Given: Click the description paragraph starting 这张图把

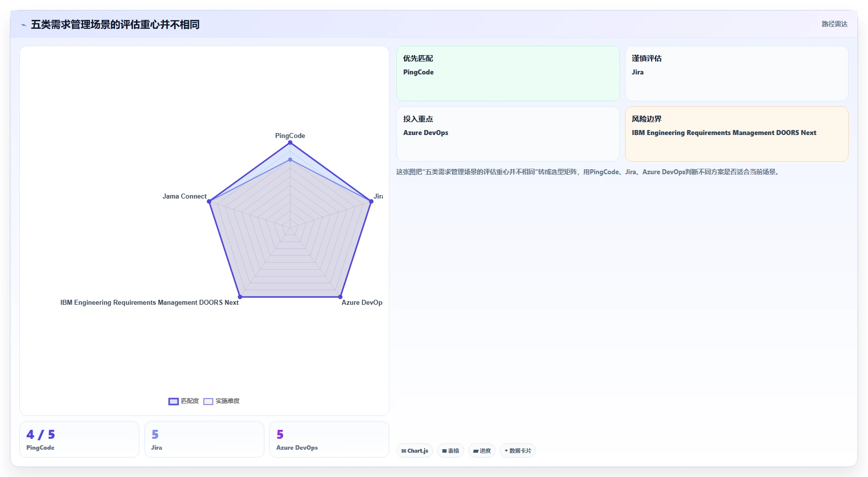Looking at the screenshot, I should click(588, 172).
